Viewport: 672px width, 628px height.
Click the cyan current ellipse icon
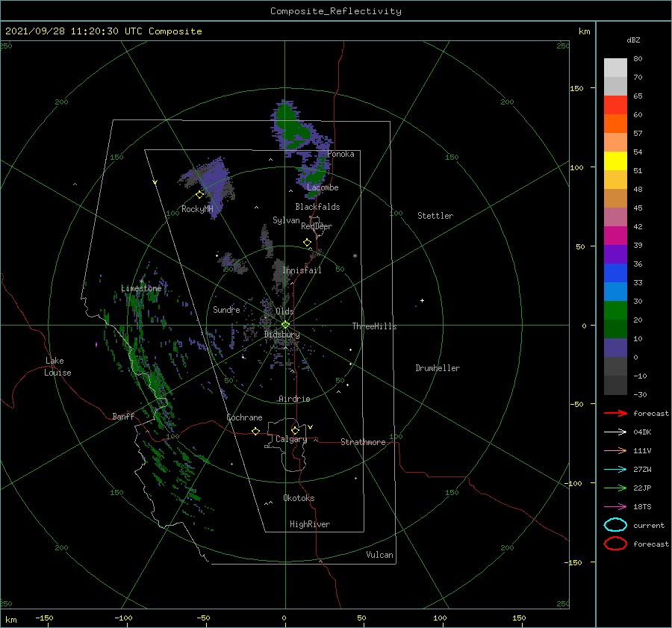pos(615,525)
